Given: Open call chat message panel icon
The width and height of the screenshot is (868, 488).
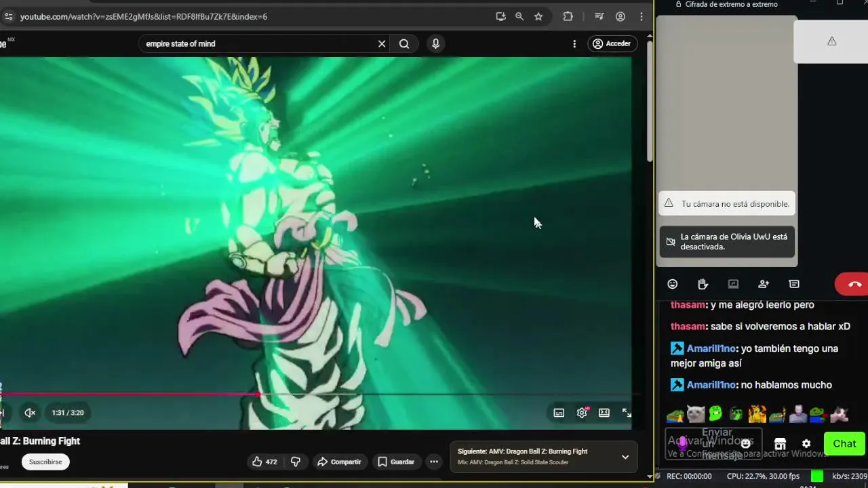Looking at the screenshot, I should pos(794,284).
